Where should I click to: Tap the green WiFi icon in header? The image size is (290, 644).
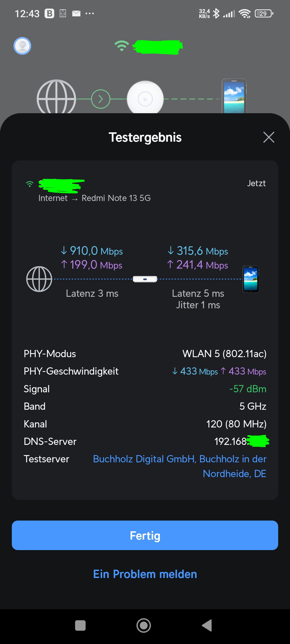122,46
